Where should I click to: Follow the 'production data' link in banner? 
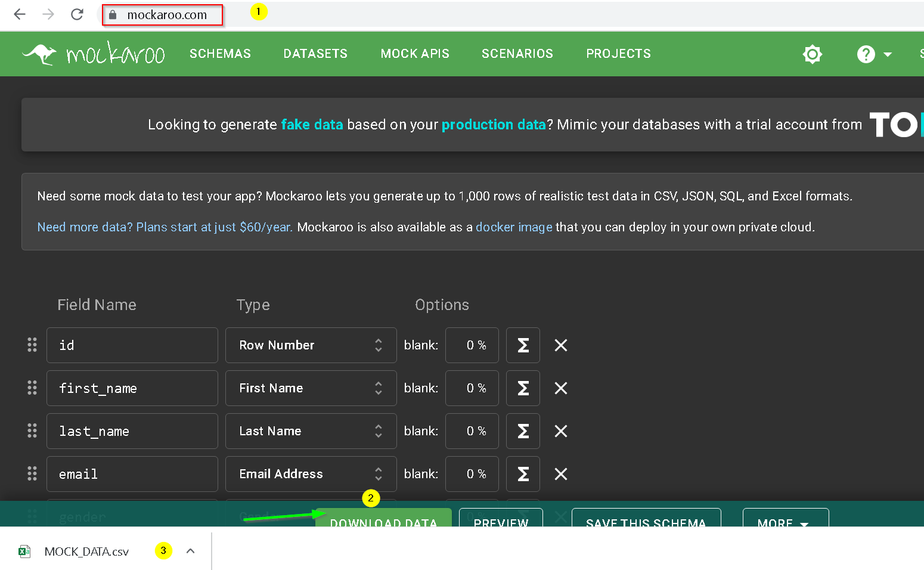(494, 125)
